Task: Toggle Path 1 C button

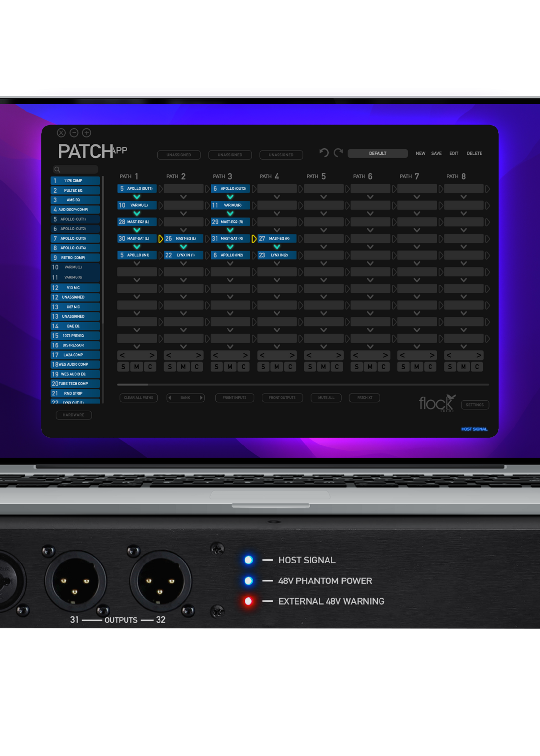Action: tap(150, 367)
